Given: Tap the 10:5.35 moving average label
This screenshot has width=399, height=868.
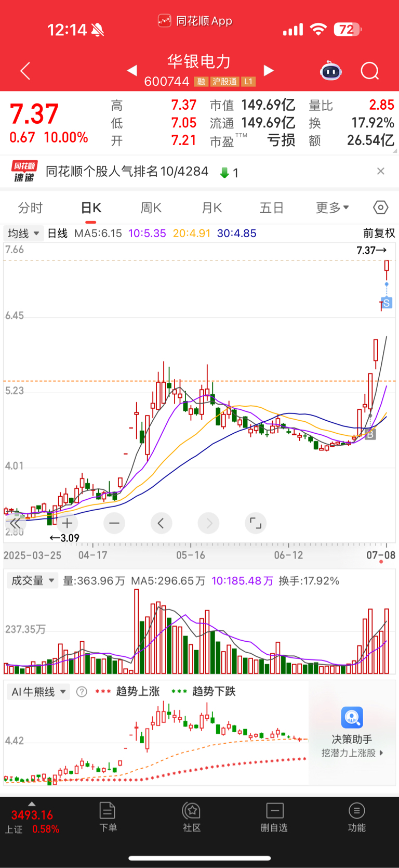Looking at the screenshot, I should coord(147,234).
